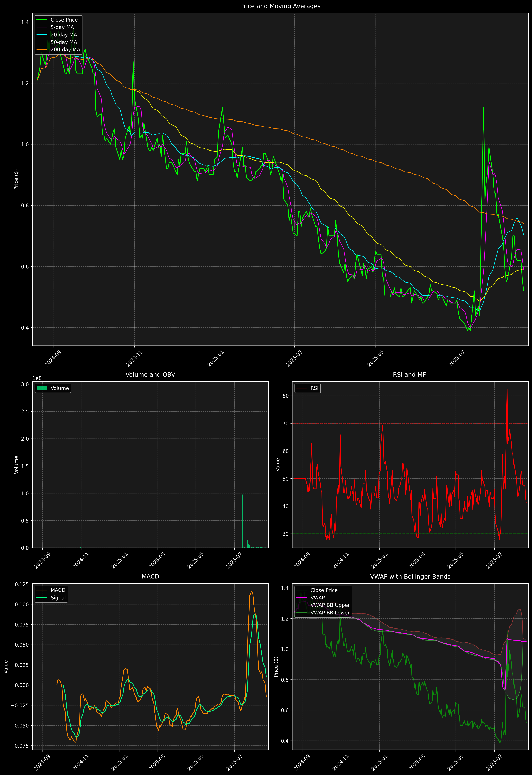Image resolution: width=532 pixels, height=775 pixels.
Task: Click the tall volume spike bar near 2025-07
Action: [x=247, y=467]
